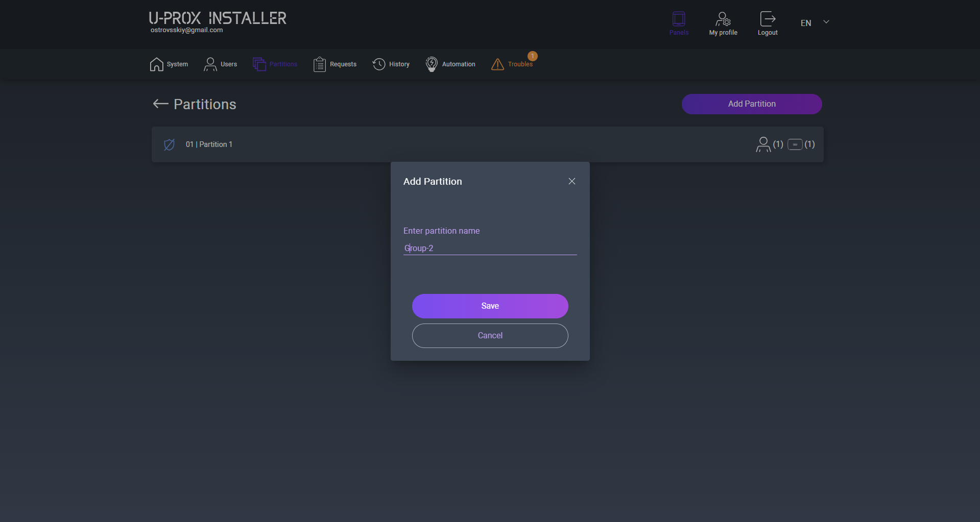Click the Logout icon
The height and width of the screenshot is (522, 980).
tap(768, 19)
